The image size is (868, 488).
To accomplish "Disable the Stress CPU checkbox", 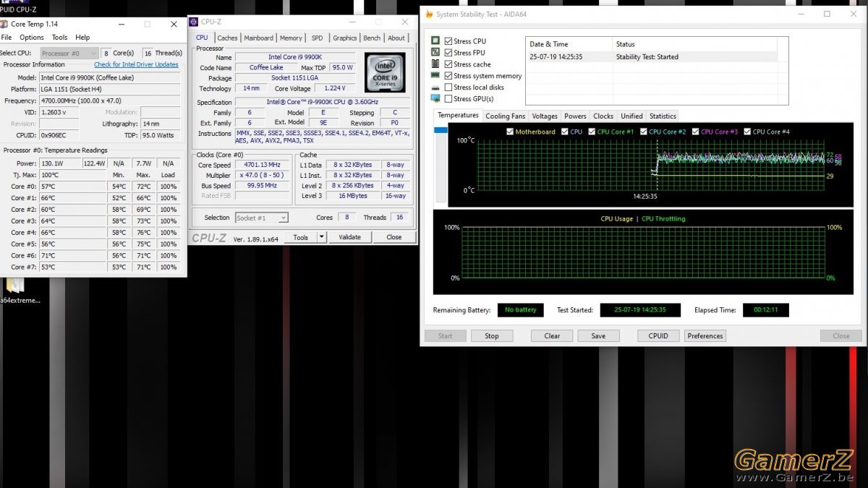I will pyautogui.click(x=448, y=41).
